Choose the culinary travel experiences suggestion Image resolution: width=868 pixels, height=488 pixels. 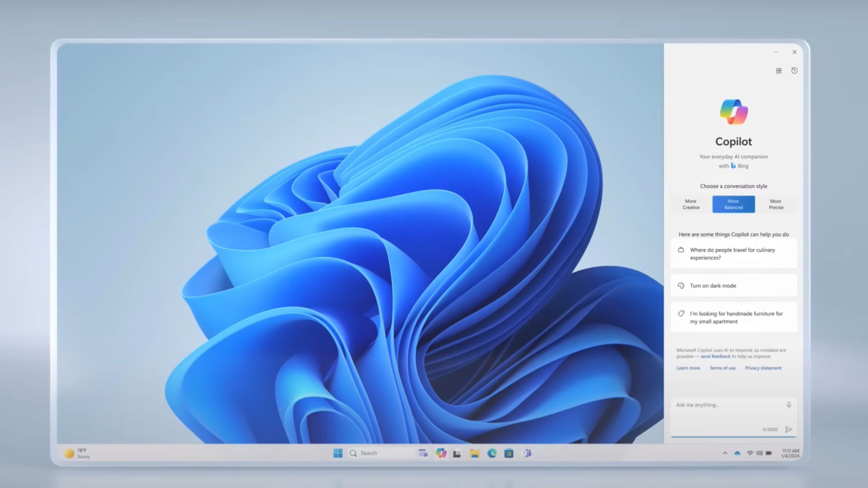pyautogui.click(x=734, y=254)
